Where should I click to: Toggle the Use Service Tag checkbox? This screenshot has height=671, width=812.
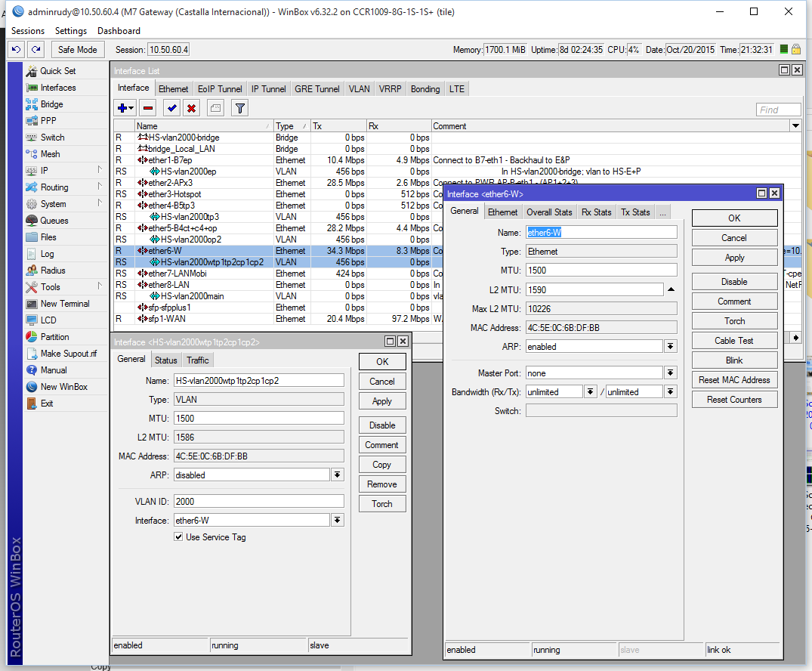pos(179,536)
